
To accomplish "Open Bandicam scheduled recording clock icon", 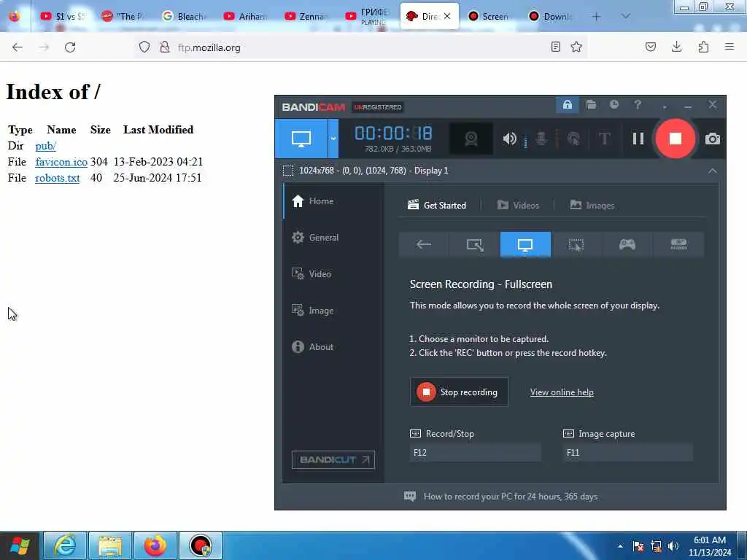I will (614, 104).
